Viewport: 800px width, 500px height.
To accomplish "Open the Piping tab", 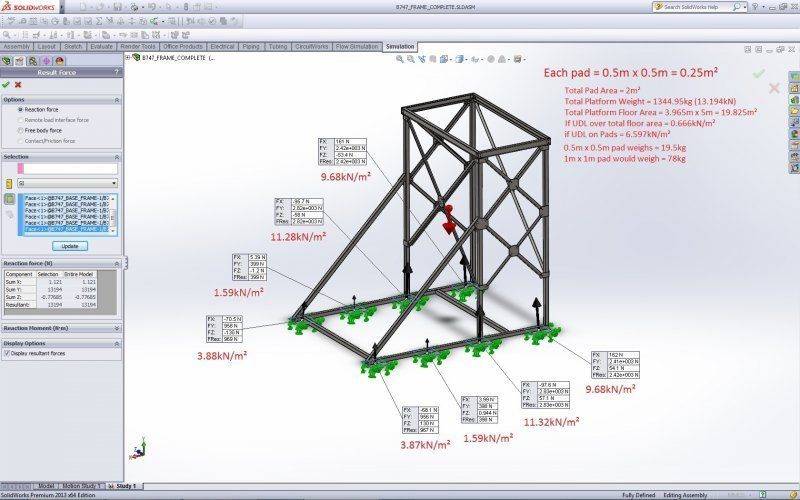I will coord(251,46).
